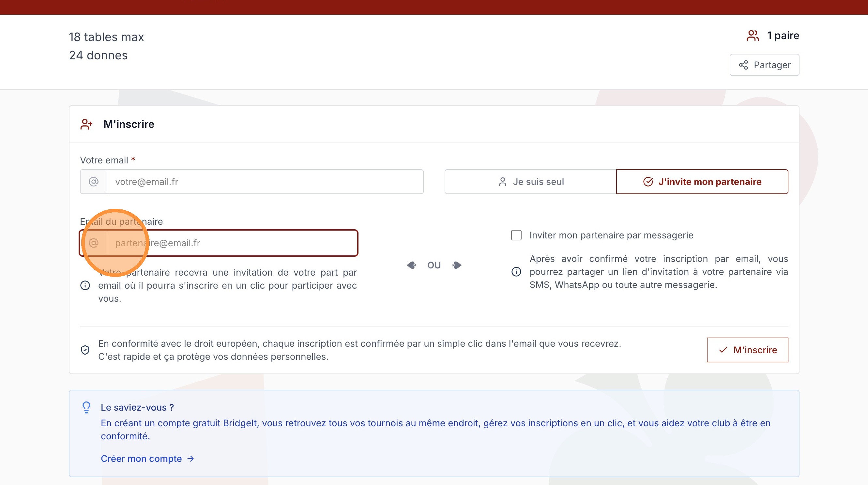Click the arrow after Créer mon compte
The image size is (868, 485).
coord(191,458)
